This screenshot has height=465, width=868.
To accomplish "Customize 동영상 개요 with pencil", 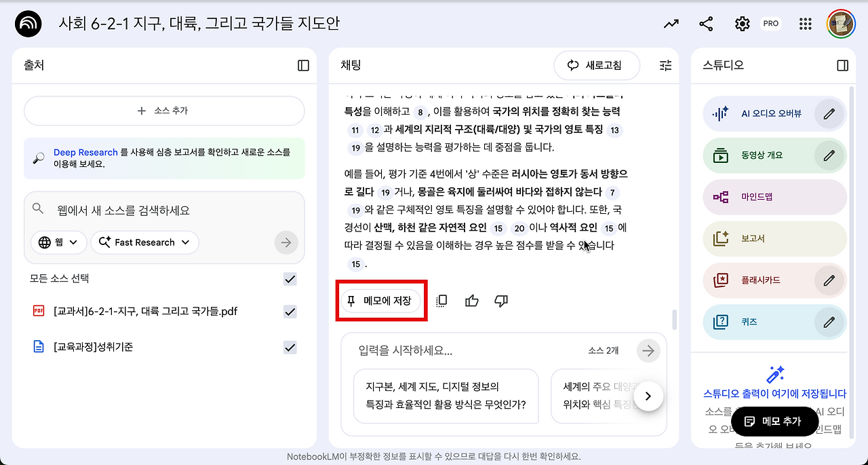I will [829, 155].
